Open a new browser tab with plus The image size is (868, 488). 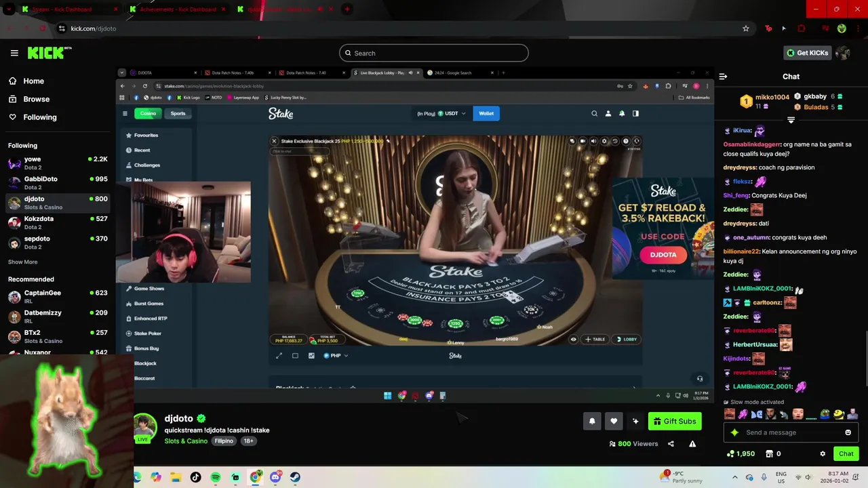(347, 9)
